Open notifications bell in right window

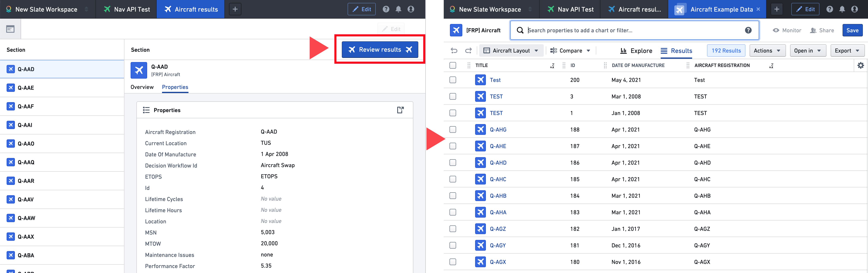(842, 9)
